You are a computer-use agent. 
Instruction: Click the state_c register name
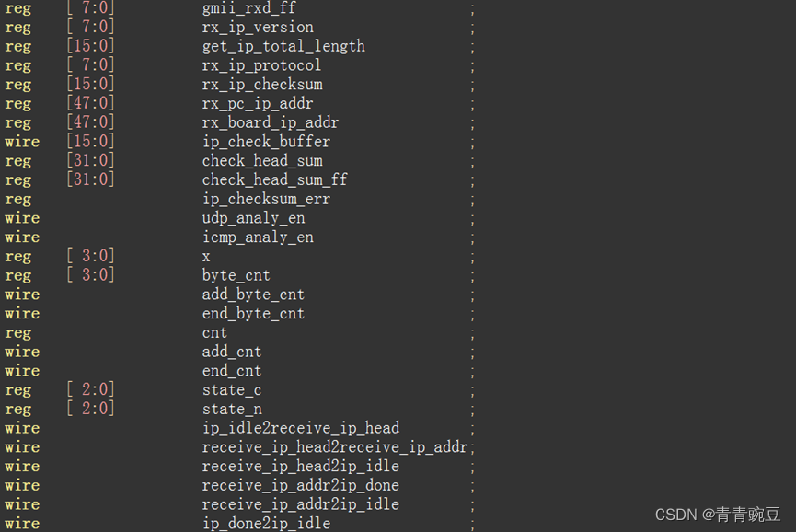tap(232, 390)
